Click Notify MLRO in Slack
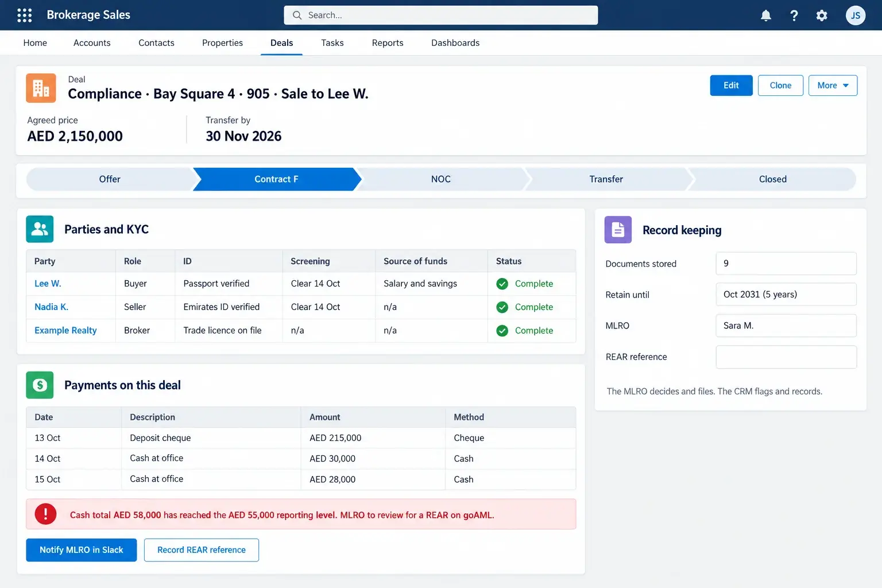Screen dimensions: 882x588 tap(82, 550)
